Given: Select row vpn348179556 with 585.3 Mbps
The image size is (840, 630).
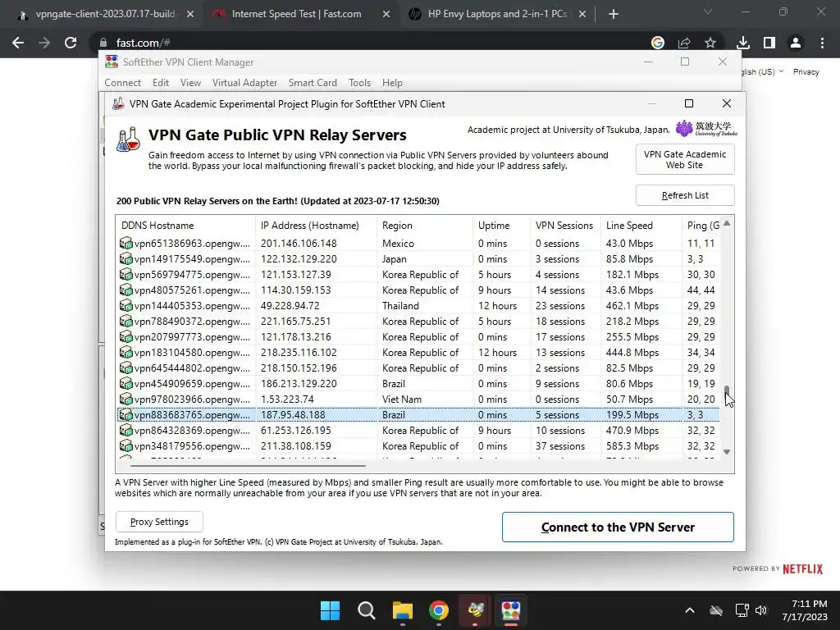Looking at the screenshot, I should pyautogui.click(x=418, y=446).
